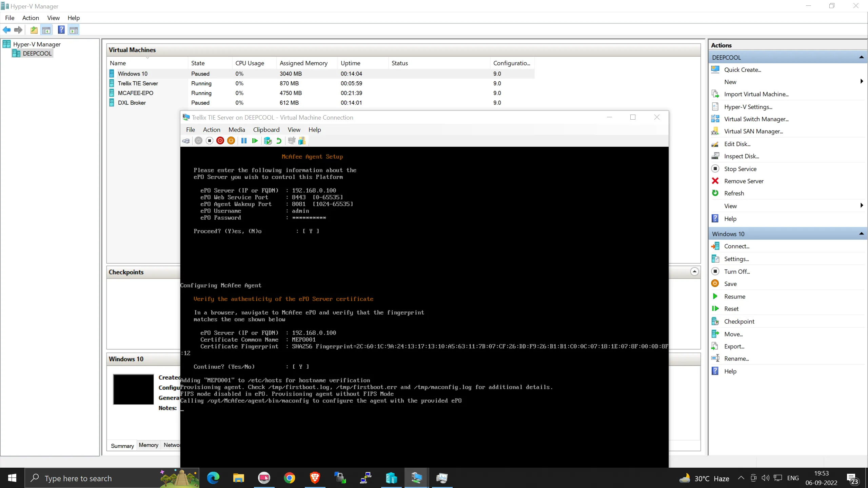Click the Windows 10 VM thumbnail preview

pyautogui.click(x=133, y=389)
